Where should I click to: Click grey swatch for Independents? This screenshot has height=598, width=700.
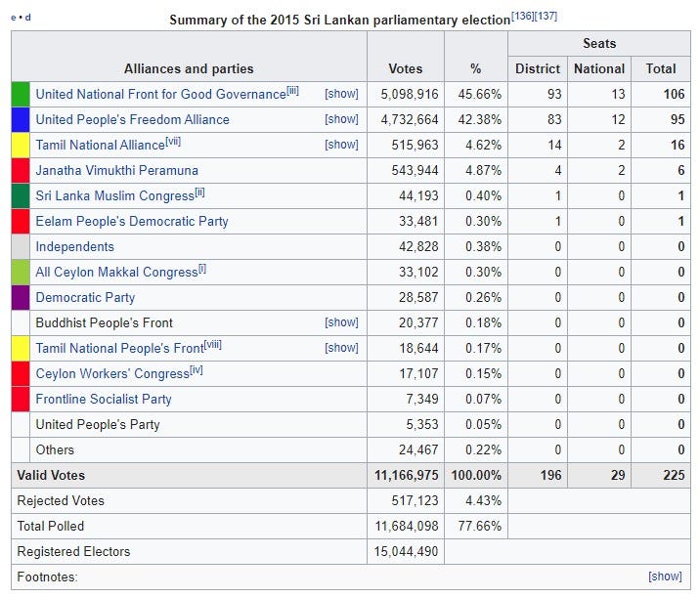pos(21,247)
